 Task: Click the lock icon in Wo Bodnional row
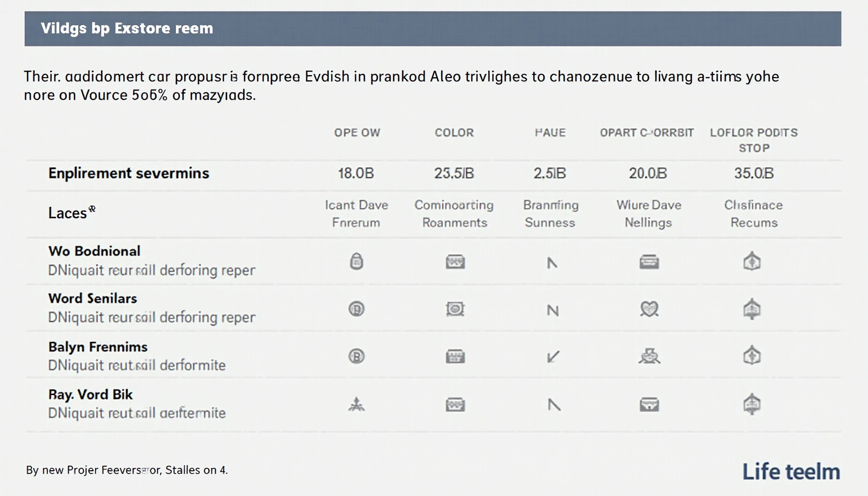[356, 262]
